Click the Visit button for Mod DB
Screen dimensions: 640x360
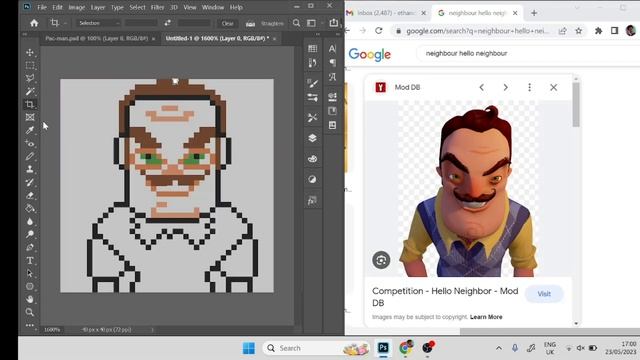coord(544,294)
